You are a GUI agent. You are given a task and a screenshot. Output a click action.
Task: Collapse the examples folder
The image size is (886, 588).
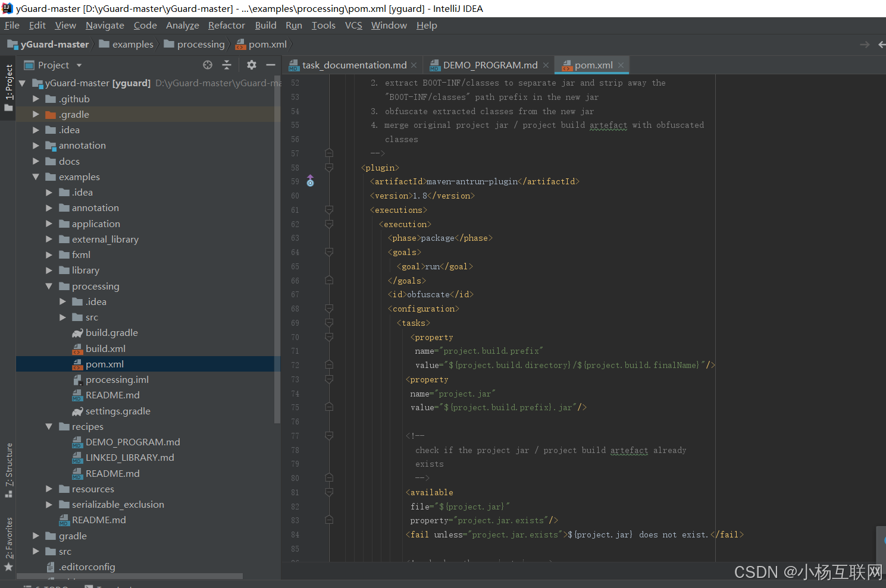tap(36, 177)
